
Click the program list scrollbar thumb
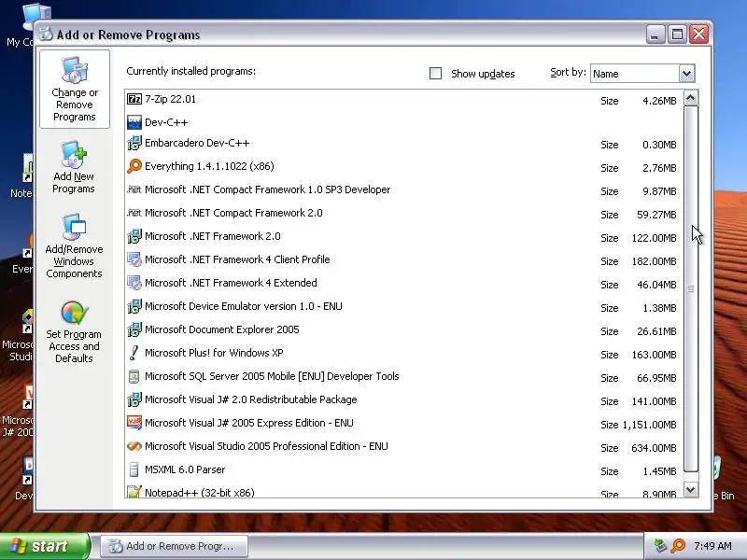(x=690, y=288)
